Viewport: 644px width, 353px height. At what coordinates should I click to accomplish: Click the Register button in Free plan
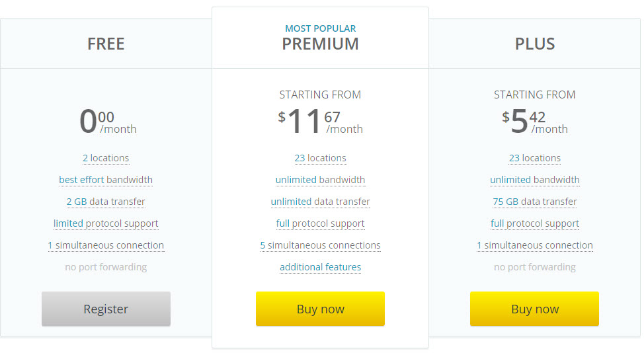106,309
